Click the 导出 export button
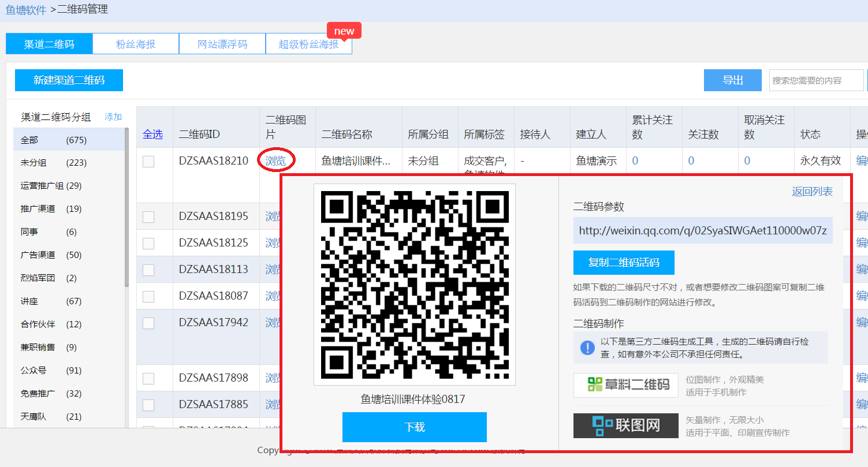 (733, 80)
